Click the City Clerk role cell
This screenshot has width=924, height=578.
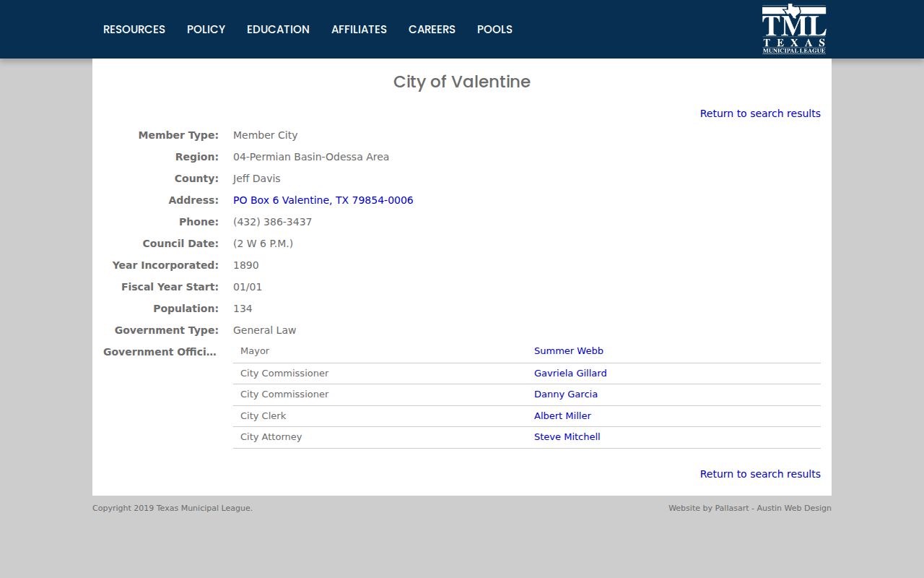click(x=263, y=416)
